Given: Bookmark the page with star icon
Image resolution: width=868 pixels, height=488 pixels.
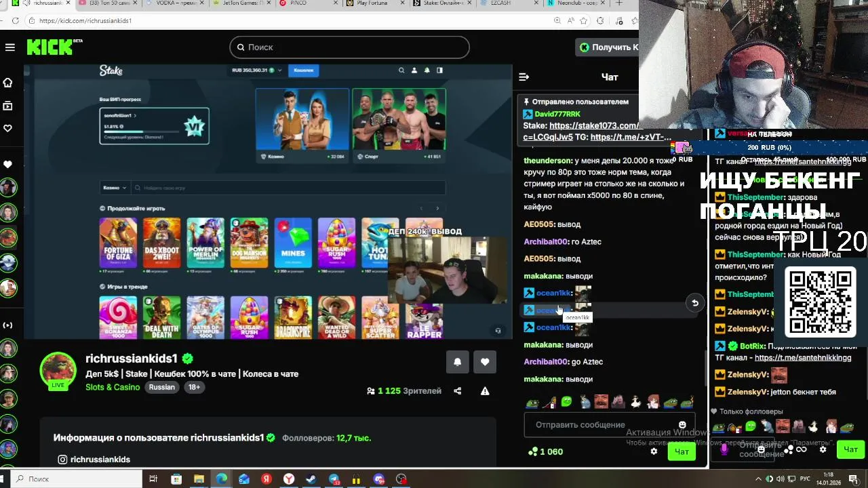Looking at the screenshot, I should pos(583,20).
